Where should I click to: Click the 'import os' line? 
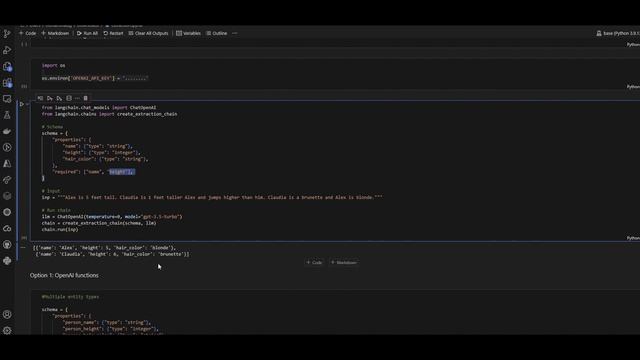pyautogui.click(x=53, y=65)
